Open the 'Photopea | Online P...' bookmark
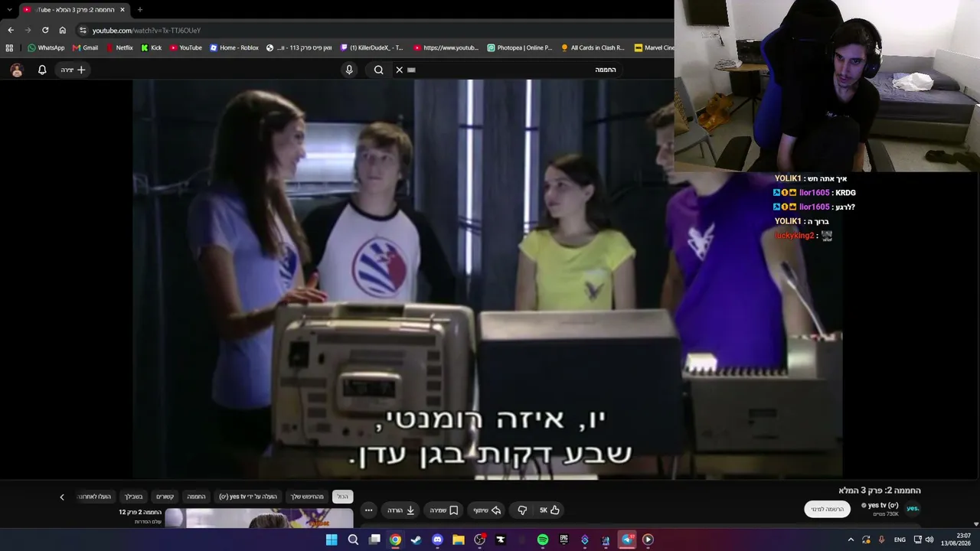Viewport: 980px width, 551px height. pos(520,47)
